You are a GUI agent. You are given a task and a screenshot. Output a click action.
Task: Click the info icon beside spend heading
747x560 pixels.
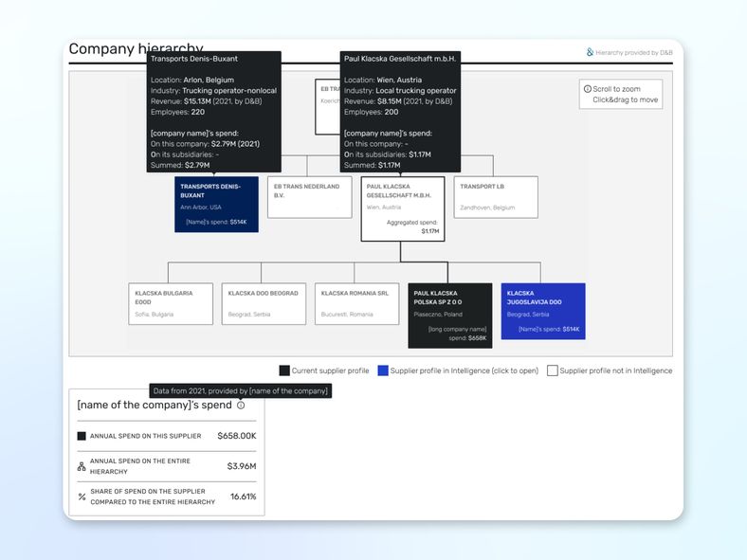pyautogui.click(x=241, y=406)
